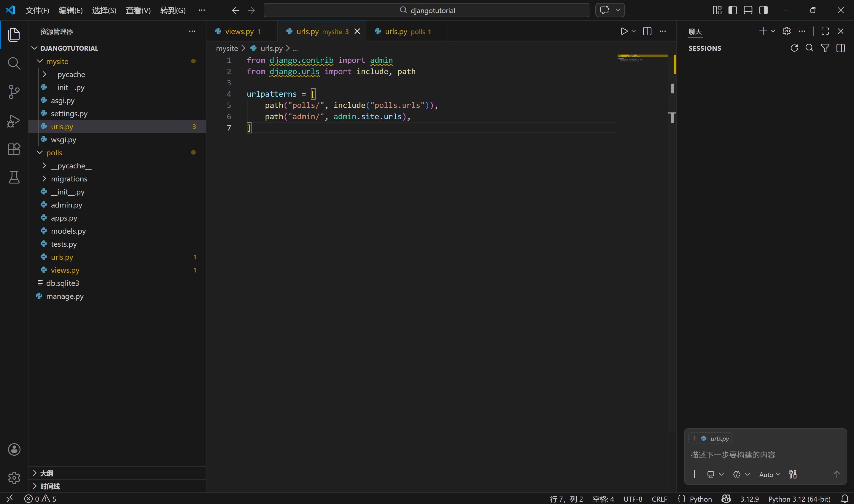The width and height of the screenshot is (854, 504).
Task: Click the CRLF line ending indicator
Action: [659, 499]
